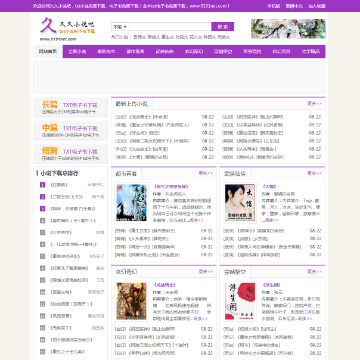
Task: Open the 大儒 book cover with portrait
Action: click(x=240, y=202)
